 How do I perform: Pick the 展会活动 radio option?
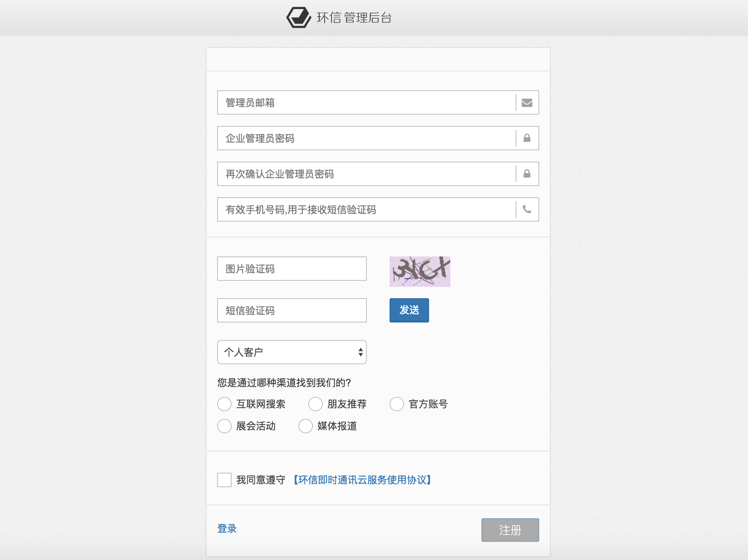(224, 426)
